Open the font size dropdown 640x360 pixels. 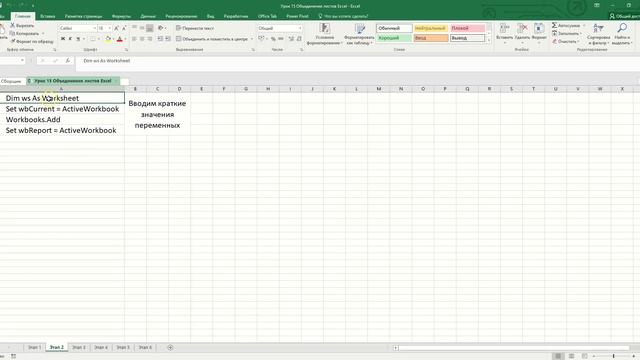coord(109,28)
